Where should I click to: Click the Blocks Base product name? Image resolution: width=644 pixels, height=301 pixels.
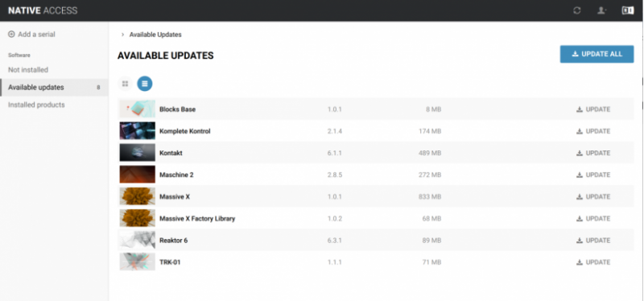click(x=177, y=109)
